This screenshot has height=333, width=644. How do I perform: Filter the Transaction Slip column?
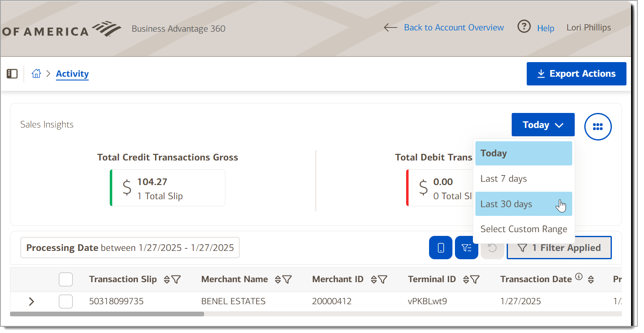[176, 280]
